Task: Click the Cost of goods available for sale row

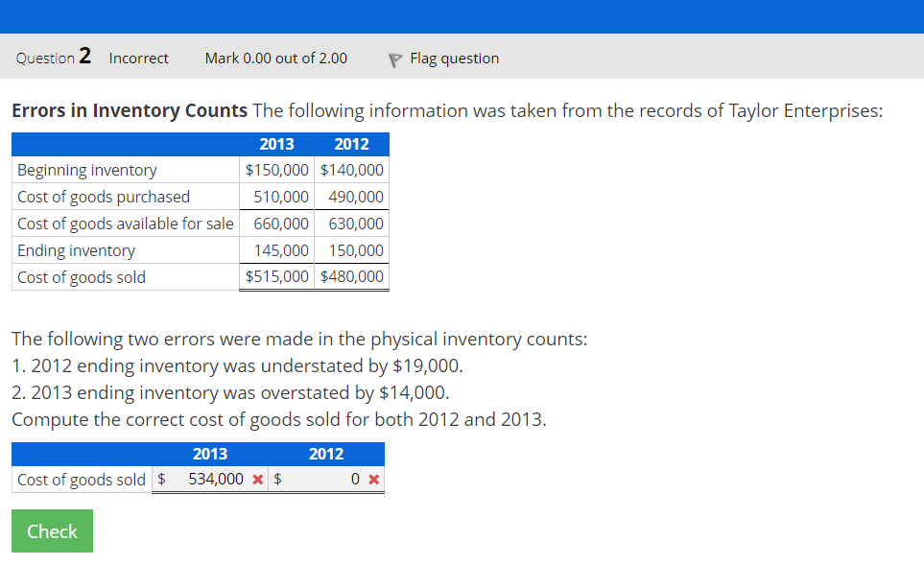Action: pos(125,224)
